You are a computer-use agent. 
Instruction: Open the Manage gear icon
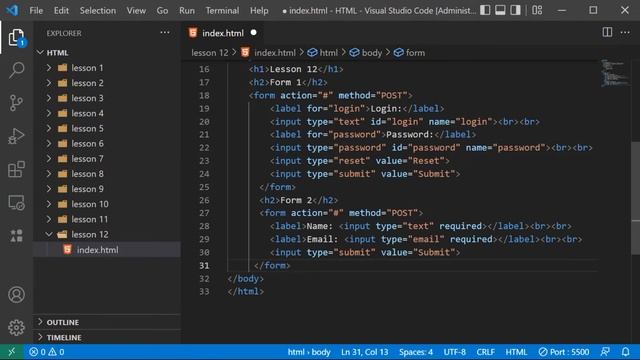16,327
